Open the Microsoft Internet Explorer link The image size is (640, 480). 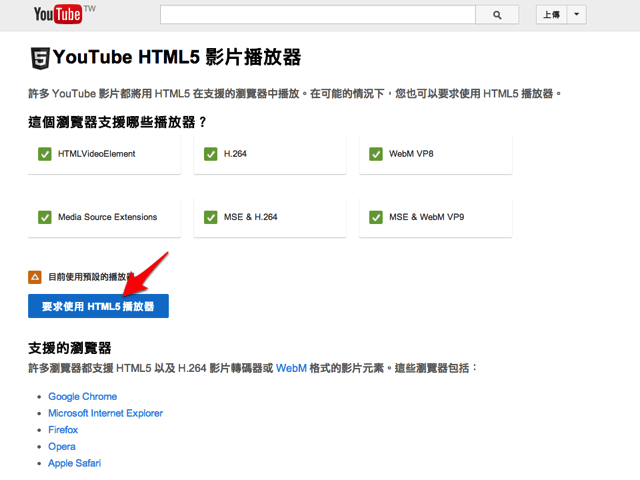point(105,413)
